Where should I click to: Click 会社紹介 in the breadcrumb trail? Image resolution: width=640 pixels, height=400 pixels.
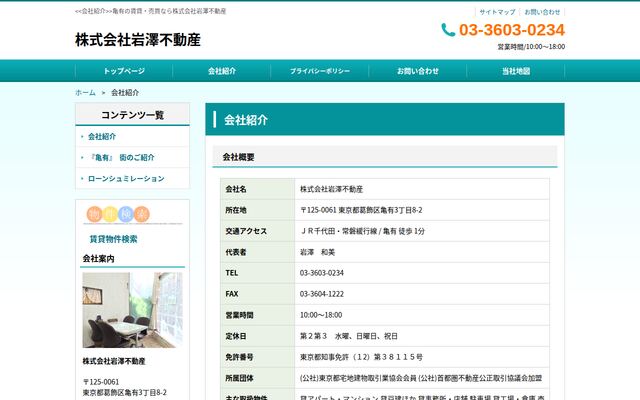pyautogui.click(x=125, y=93)
